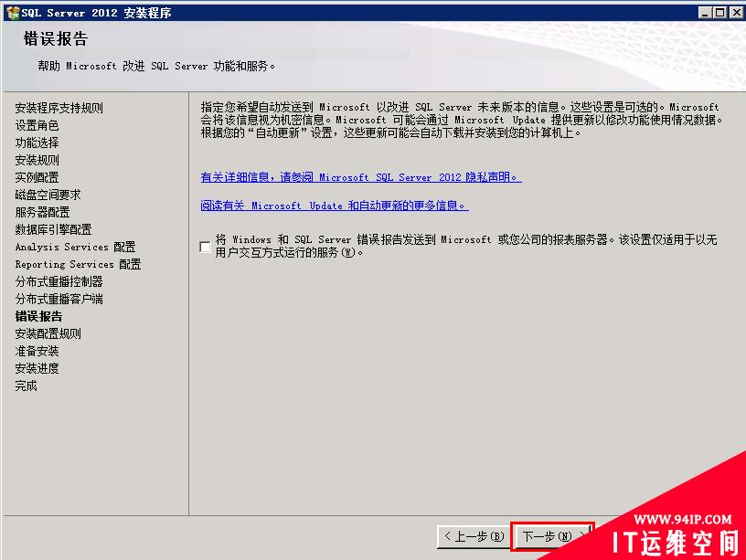This screenshot has width=746, height=560.
Task: Select 数据库引擎配置 step in sidebar
Action: tap(53, 229)
